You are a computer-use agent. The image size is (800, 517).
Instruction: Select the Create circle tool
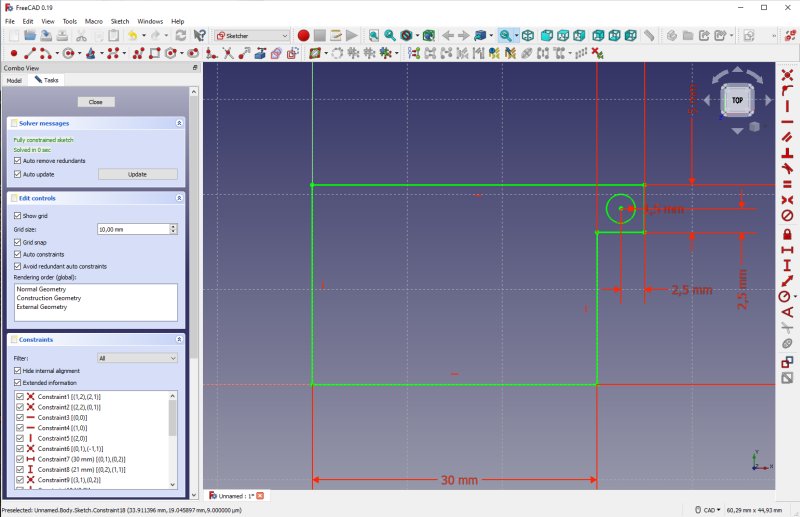pyautogui.click(x=69, y=53)
